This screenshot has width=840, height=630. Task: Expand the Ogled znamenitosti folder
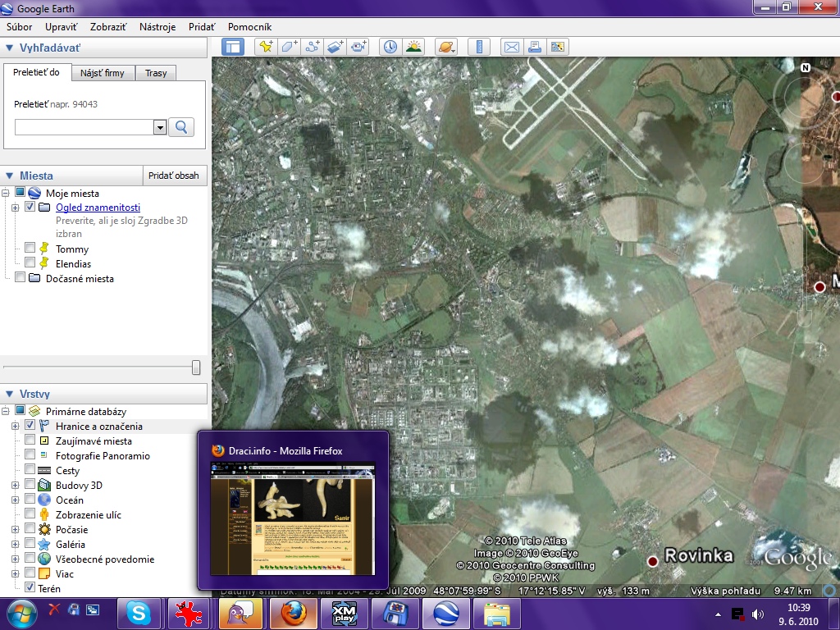click(15, 208)
